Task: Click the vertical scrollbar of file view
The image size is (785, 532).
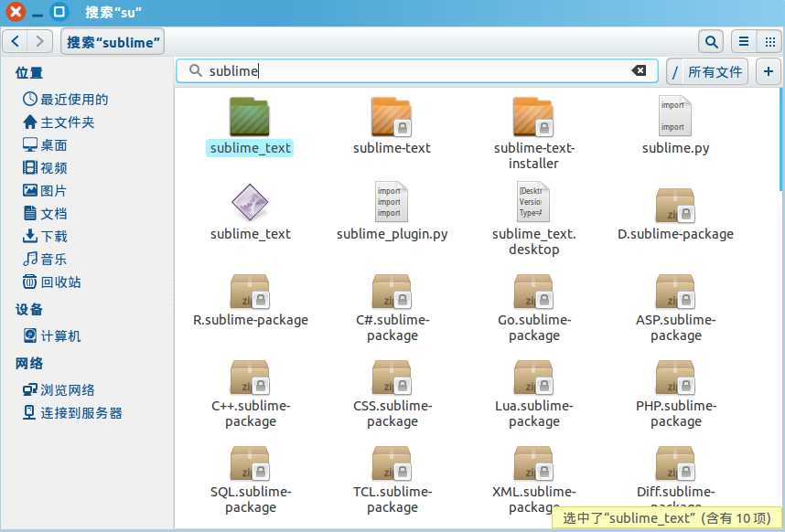Action: [782, 139]
